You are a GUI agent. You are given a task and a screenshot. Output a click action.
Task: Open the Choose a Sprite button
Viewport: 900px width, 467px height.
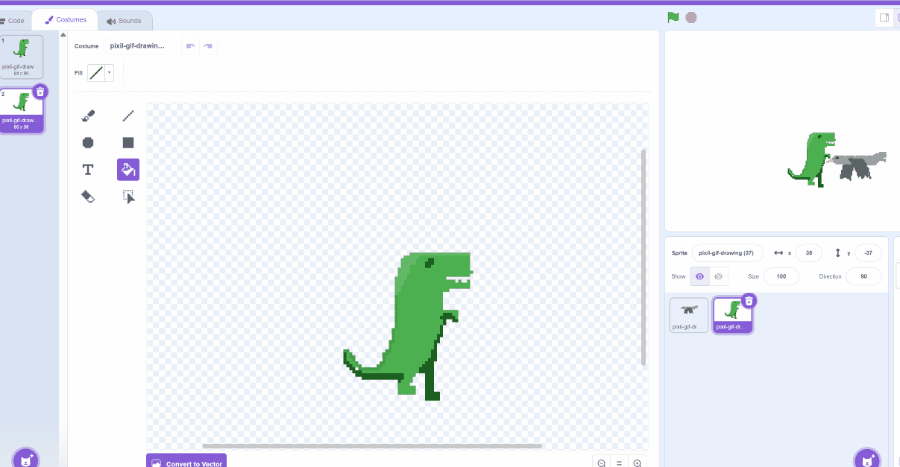[867, 458]
